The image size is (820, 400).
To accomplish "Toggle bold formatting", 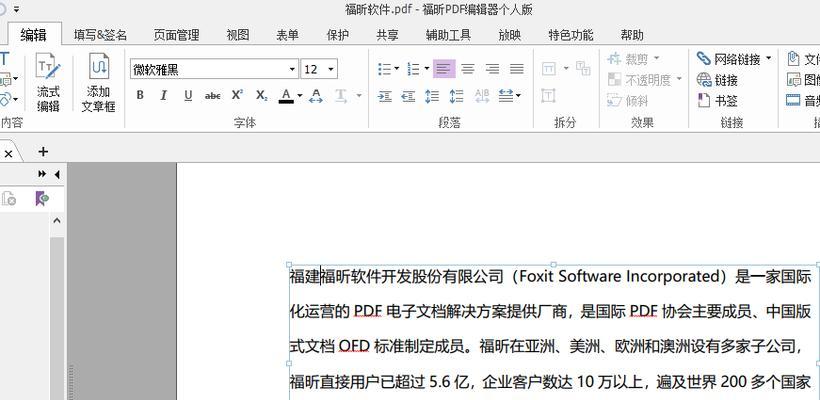I will pos(140,96).
